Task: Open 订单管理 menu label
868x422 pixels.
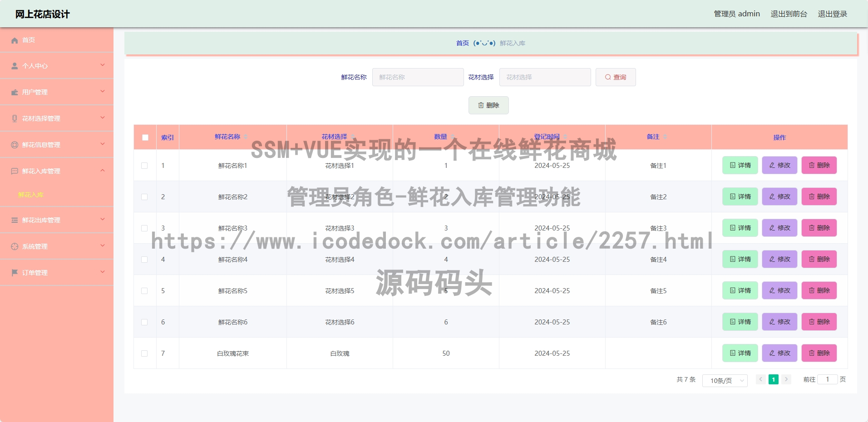Action: coord(35,273)
